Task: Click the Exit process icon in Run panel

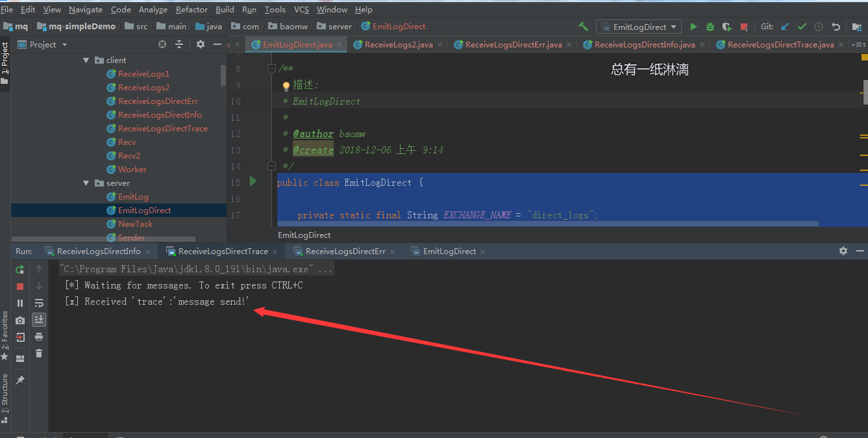Action: point(20,337)
